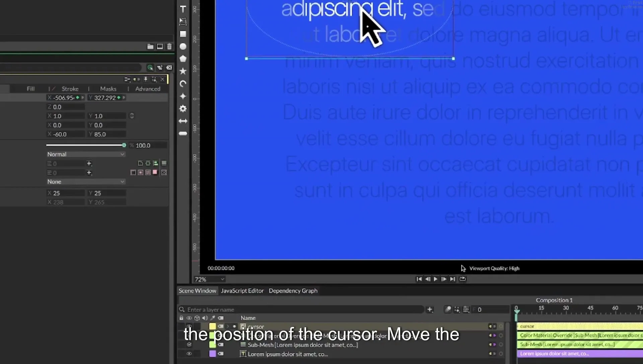Image resolution: width=643 pixels, height=364 pixels.
Task: Click arrow next to X position value
Action: coord(82,98)
